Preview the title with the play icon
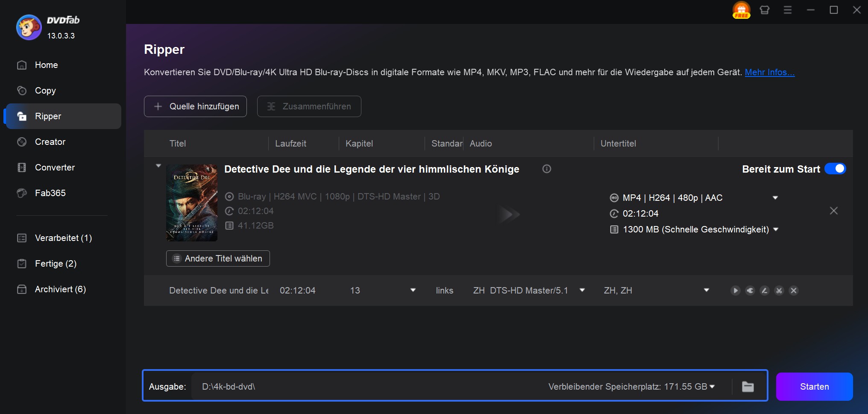This screenshot has height=414, width=868. point(735,291)
